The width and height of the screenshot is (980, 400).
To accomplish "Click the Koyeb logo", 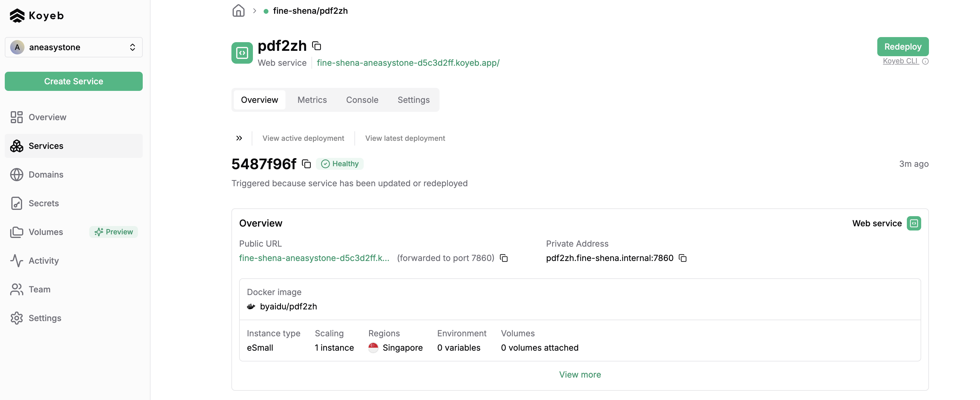I will tap(36, 16).
